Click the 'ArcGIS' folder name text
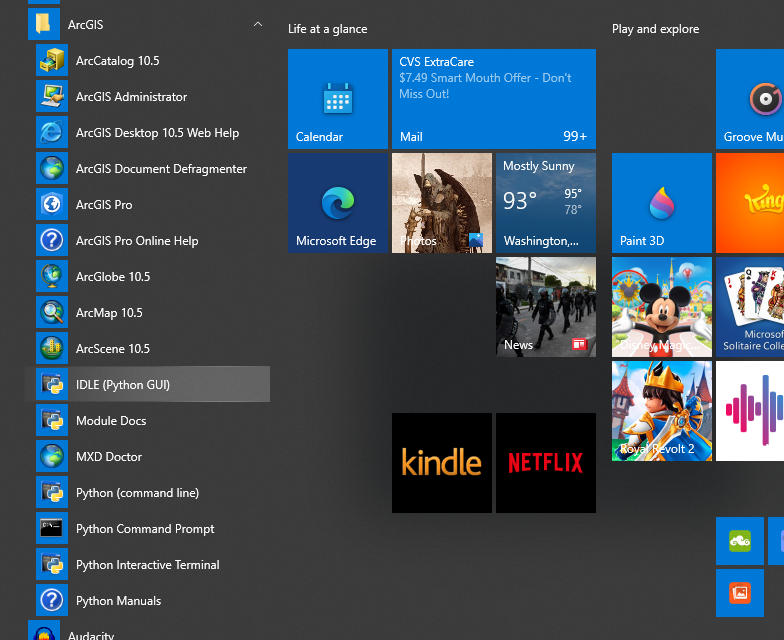The image size is (784, 640). [x=86, y=24]
